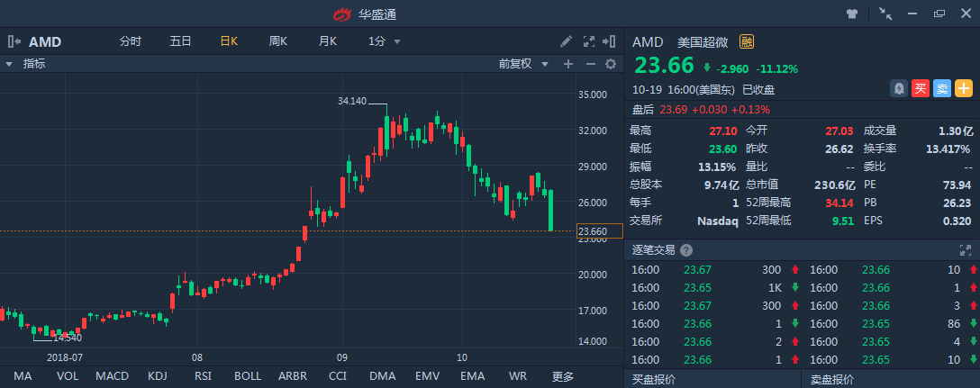The image size is (980, 388).
Task: Expand the chart to fullscreen
Action: coord(589,41)
